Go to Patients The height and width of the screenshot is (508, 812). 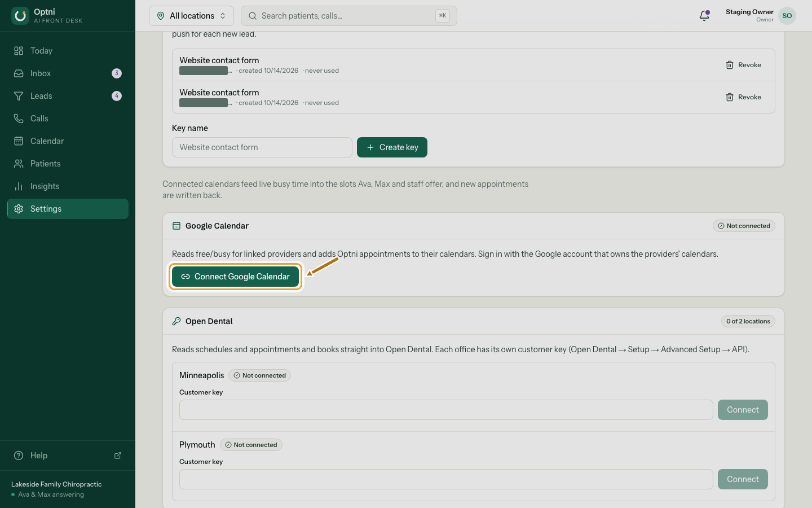68,164
